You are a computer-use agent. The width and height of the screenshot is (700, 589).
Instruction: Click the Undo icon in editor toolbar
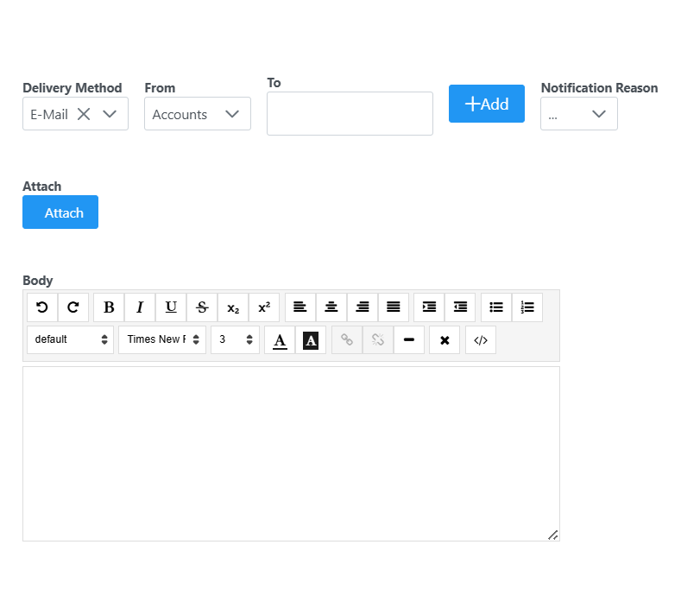pyautogui.click(x=42, y=307)
